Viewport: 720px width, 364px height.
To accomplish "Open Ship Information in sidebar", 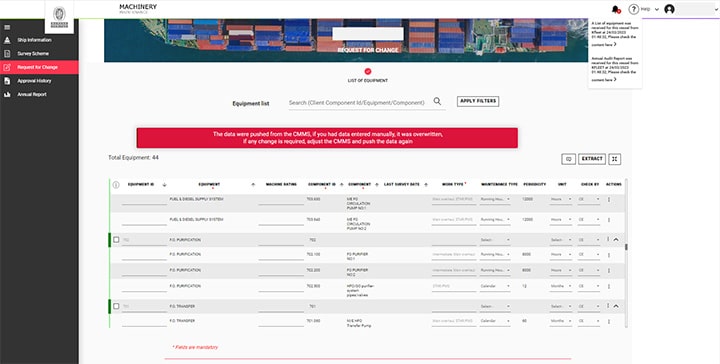I will (x=39, y=40).
